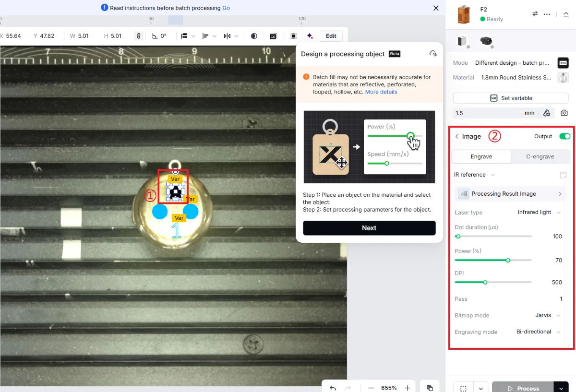Click the Next button
The height and width of the screenshot is (392, 576).
(369, 228)
